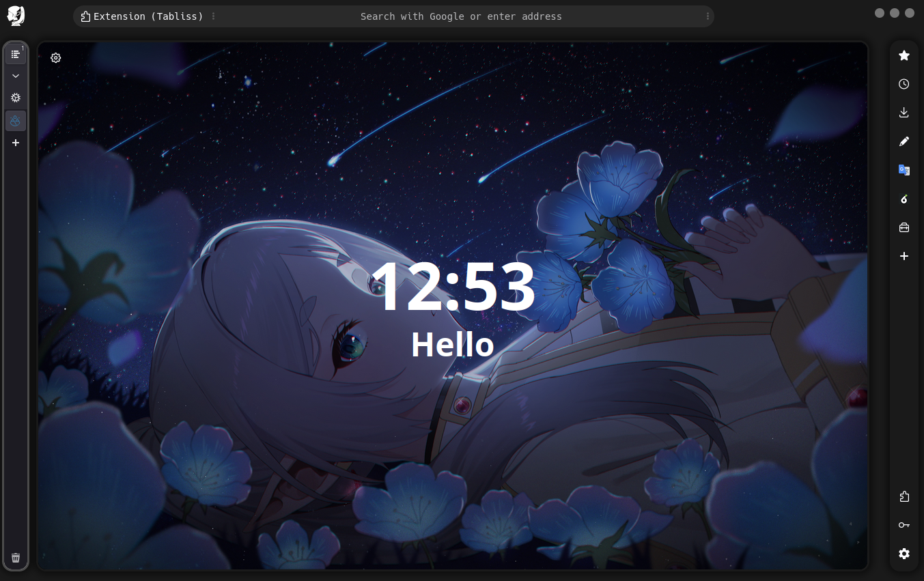This screenshot has height=581, width=924.
Task: Open browser settings gear at right sidebar bottom
Action: 904,554
